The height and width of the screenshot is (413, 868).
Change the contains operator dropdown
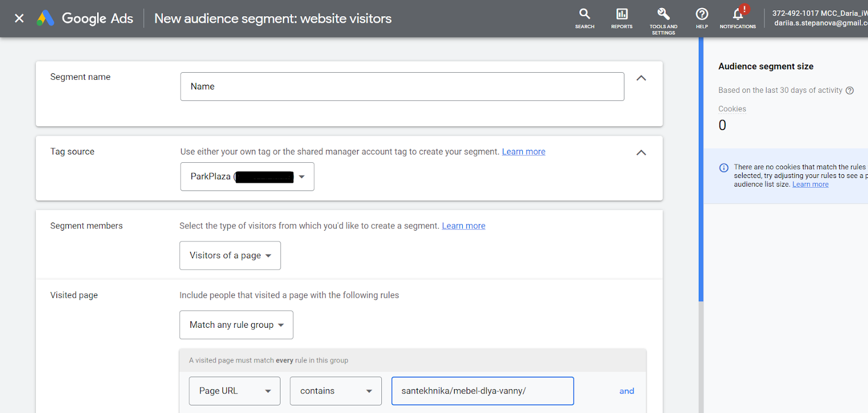(336, 391)
